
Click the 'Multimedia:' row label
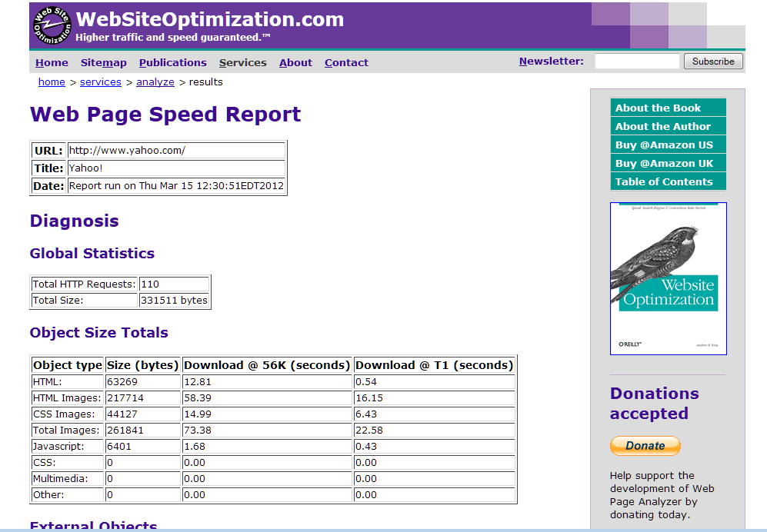[68, 478]
